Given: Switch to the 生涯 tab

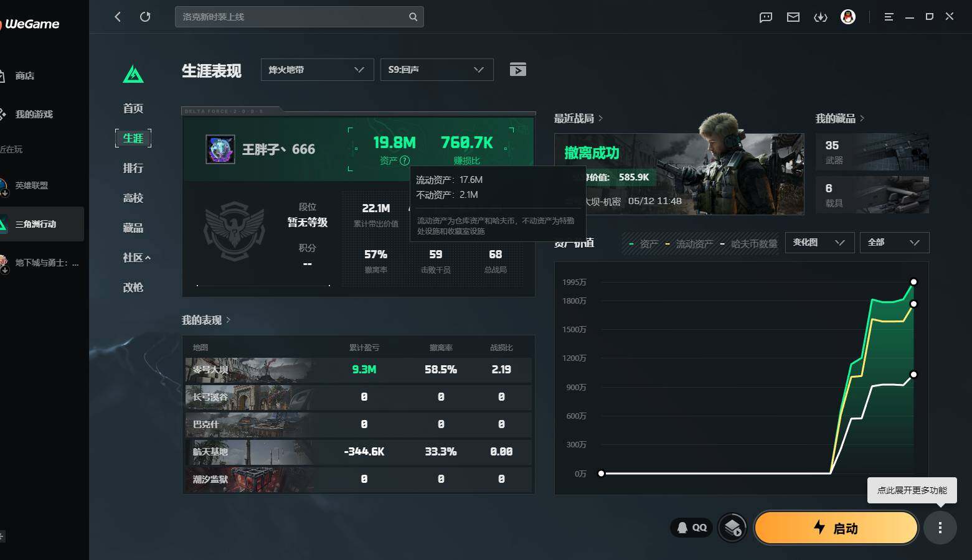Looking at the screenshot, I should coord(133,138).
